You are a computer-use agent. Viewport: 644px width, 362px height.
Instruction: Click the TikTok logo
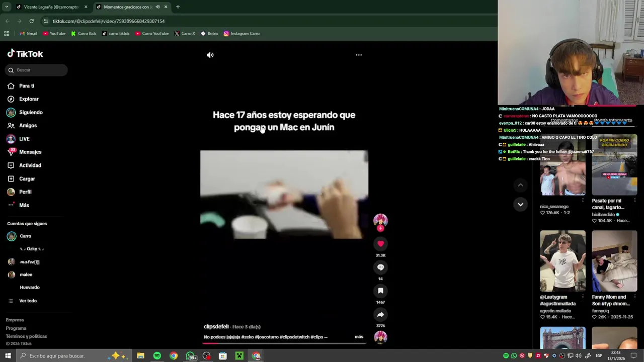[x=25, y=54]
